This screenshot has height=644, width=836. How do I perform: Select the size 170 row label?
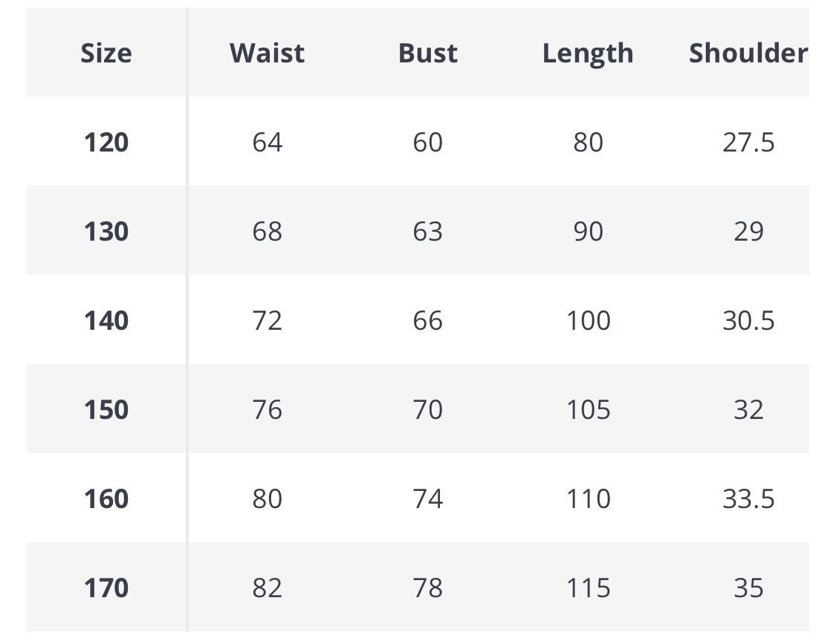point(106,588)
